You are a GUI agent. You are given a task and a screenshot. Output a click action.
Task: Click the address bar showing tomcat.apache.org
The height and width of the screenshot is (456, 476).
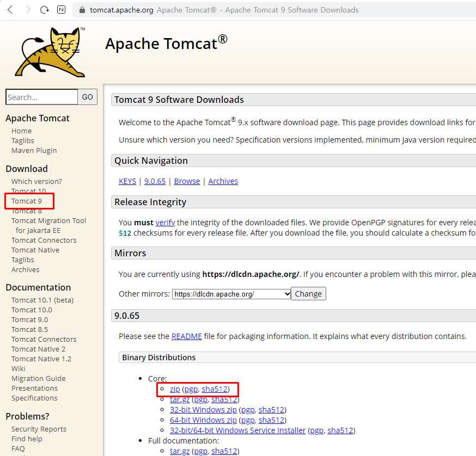click(x=273, y=10)
